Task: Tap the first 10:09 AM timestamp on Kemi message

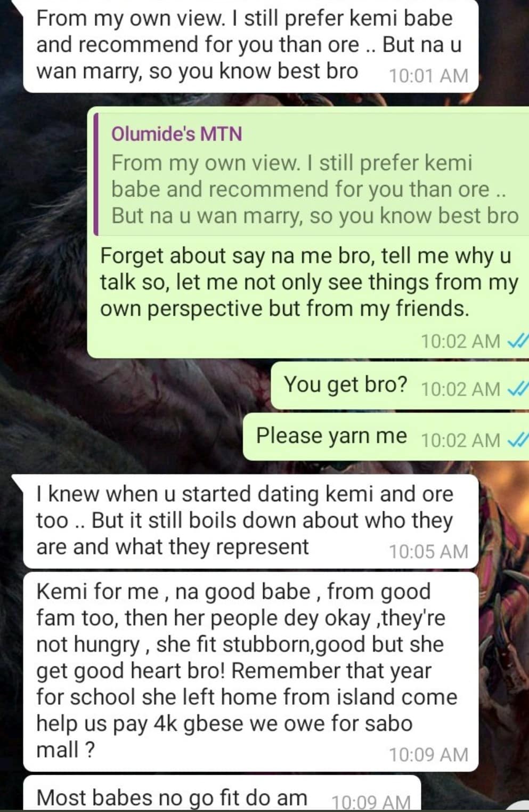Action: point(428,754)
